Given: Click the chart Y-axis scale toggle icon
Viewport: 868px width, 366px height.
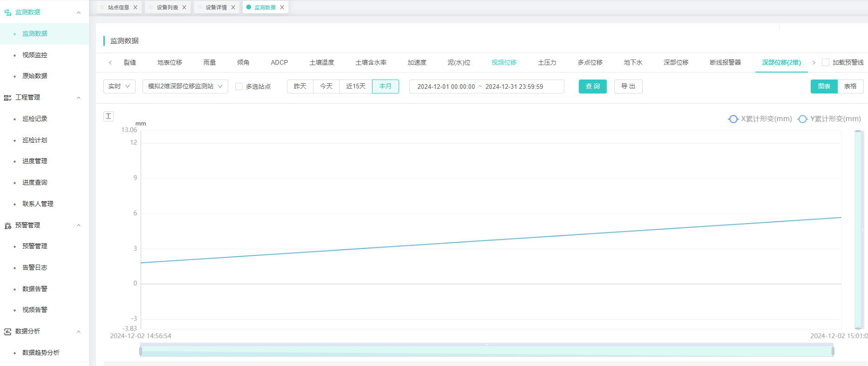Looking at the screenshot, I should tap(108, 116).
